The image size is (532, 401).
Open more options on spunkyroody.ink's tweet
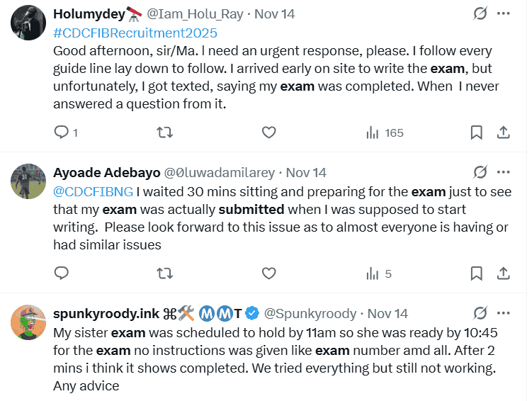[503, 313]
